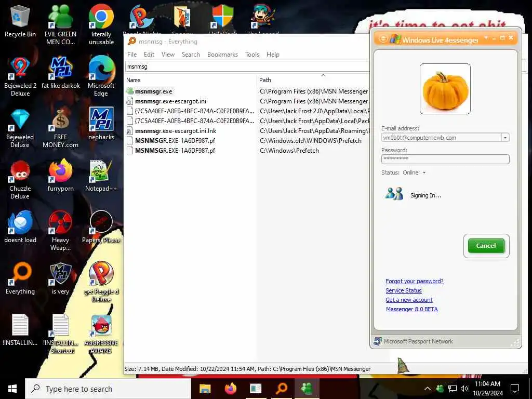Select the msnmsgr.exe result row

click(247, 91)
